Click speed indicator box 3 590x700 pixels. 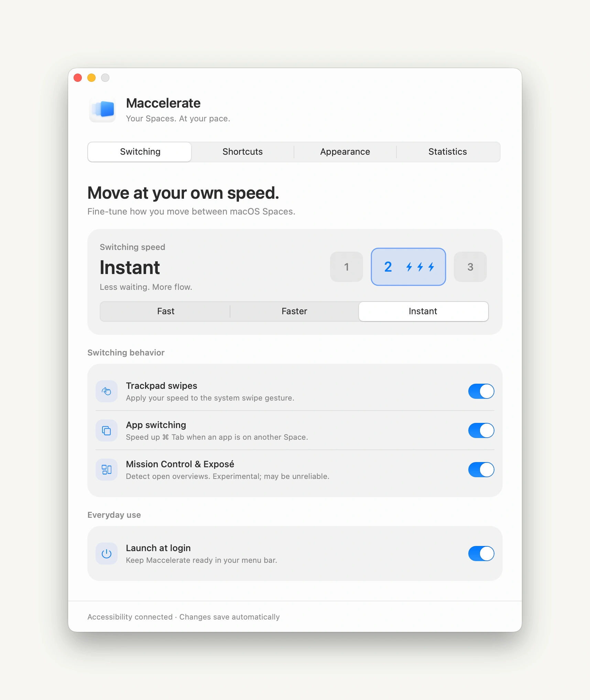click(x=470, y=267)
